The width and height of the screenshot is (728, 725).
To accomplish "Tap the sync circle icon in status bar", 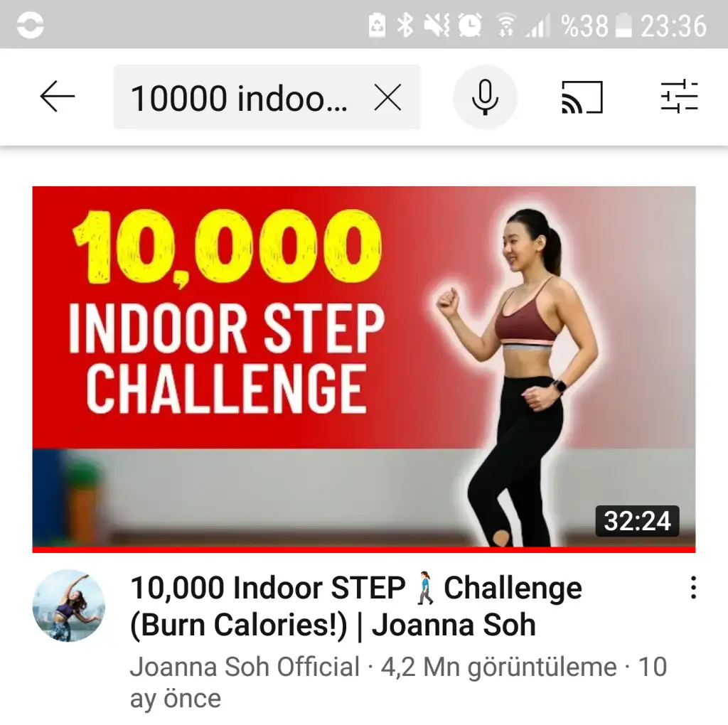I will (30, 25).
